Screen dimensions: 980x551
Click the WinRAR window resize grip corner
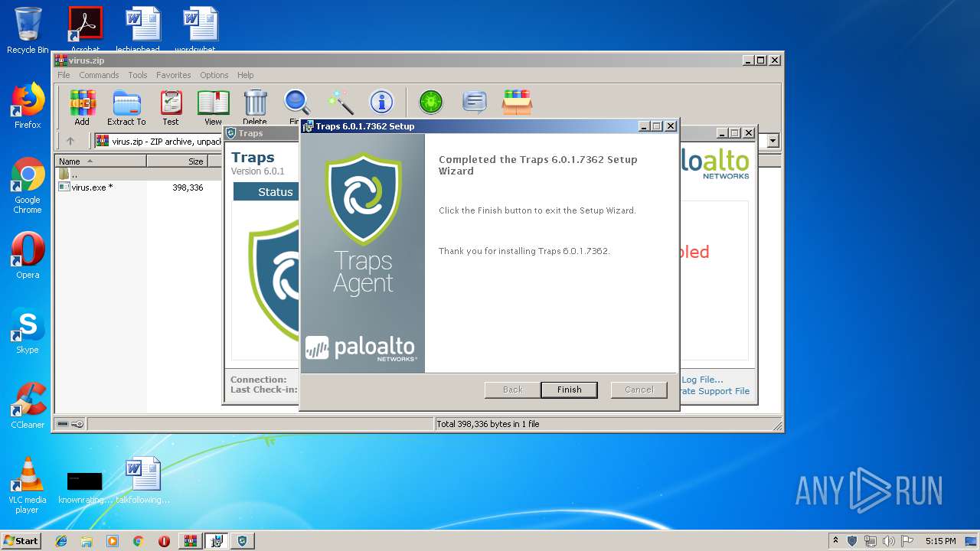point(777,425)
